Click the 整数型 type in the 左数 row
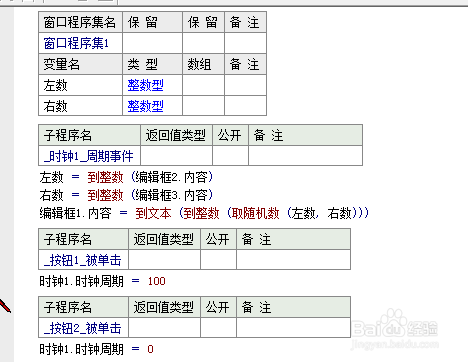 145,85
